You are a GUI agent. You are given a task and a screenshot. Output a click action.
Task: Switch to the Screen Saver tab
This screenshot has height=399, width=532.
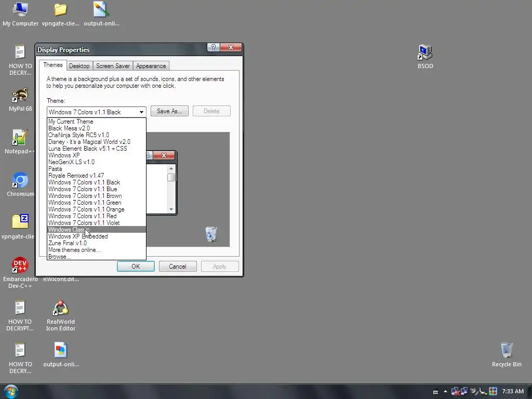click(x=113, y=66)
